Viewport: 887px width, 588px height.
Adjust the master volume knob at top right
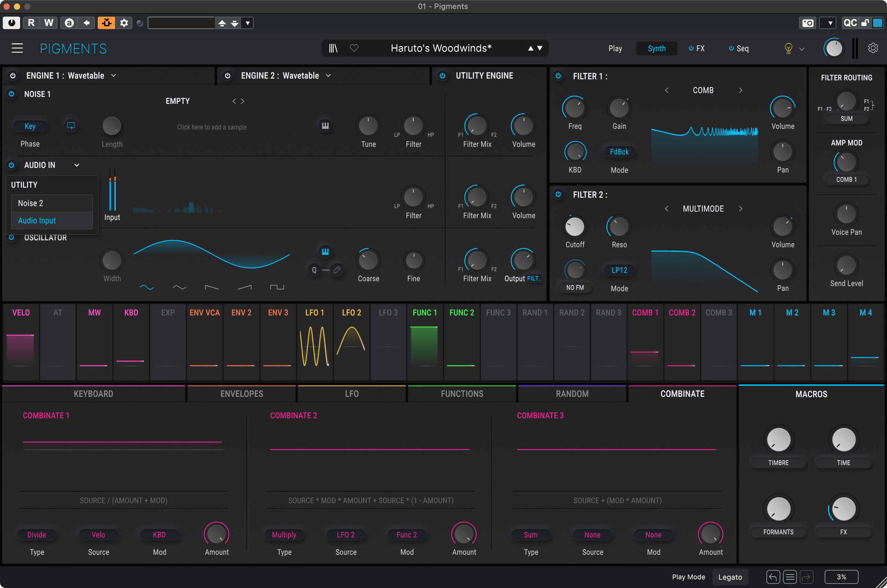[834, 48]
